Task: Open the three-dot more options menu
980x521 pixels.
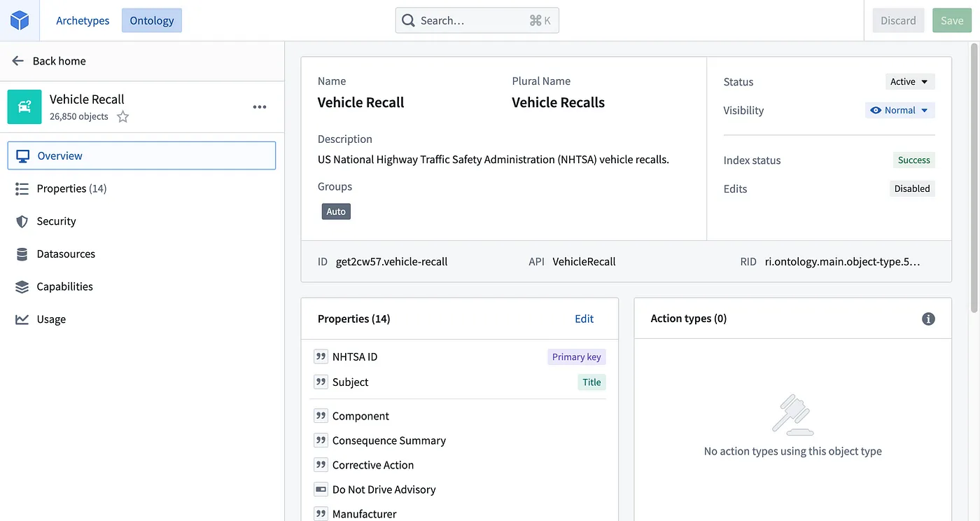Action: pyautogui.click(x=260, y=107)
